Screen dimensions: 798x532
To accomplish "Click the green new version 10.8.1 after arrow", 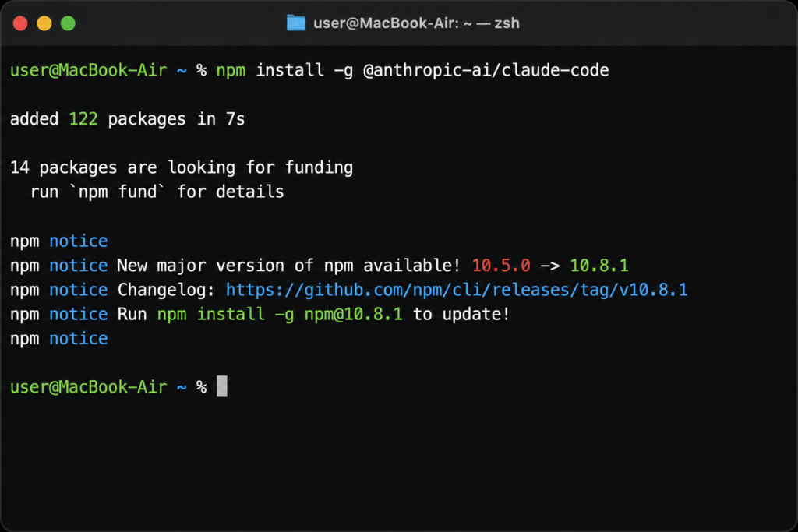I will click(x=599, y=266).
